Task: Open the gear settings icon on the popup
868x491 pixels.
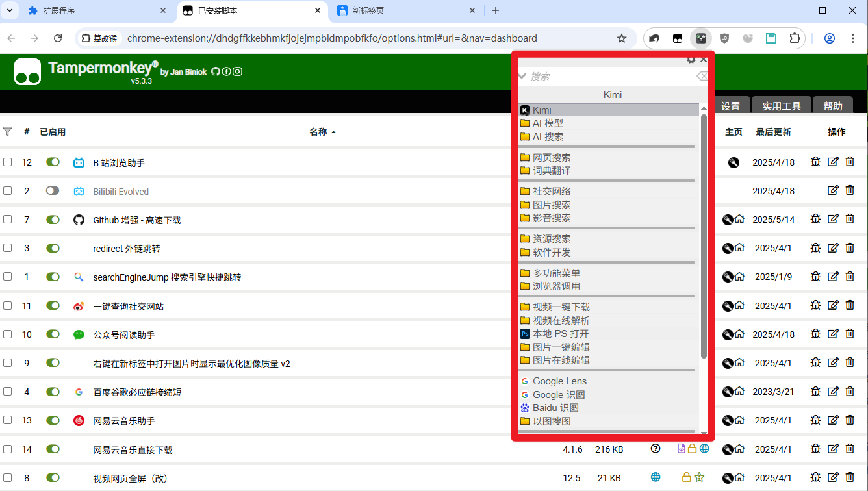Action: (x=691, y=59)
